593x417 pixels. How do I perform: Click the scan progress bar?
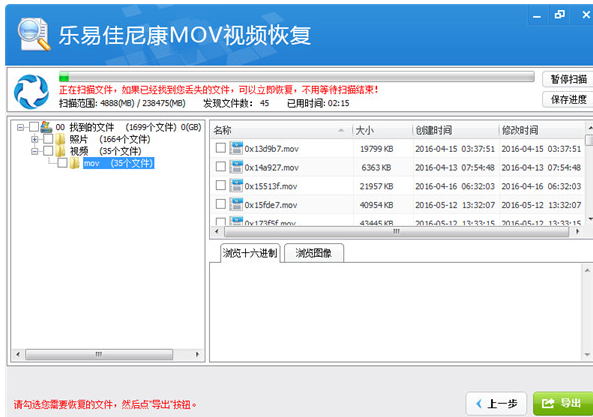click(296, 77)
